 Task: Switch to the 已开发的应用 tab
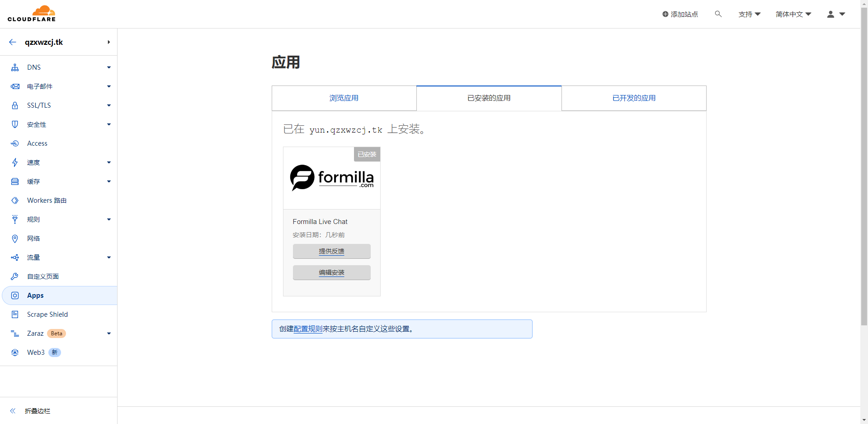click(x=634, y=98)
